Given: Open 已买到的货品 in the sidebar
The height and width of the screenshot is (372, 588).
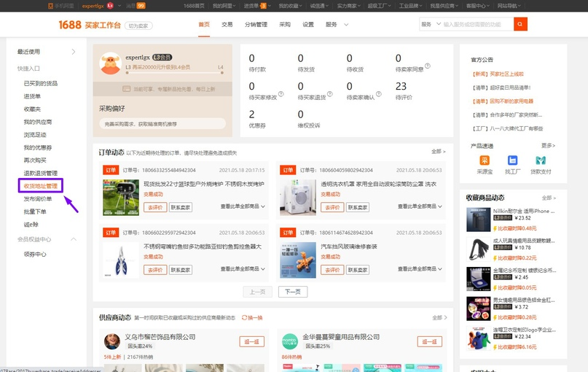Looking at the screenshot, I should click(x=41, y=83).
